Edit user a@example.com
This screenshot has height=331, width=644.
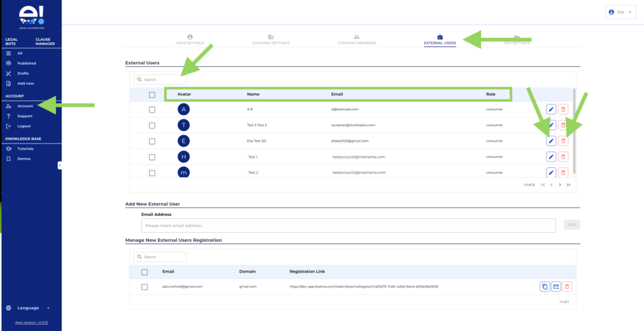[x=551, y=109]
